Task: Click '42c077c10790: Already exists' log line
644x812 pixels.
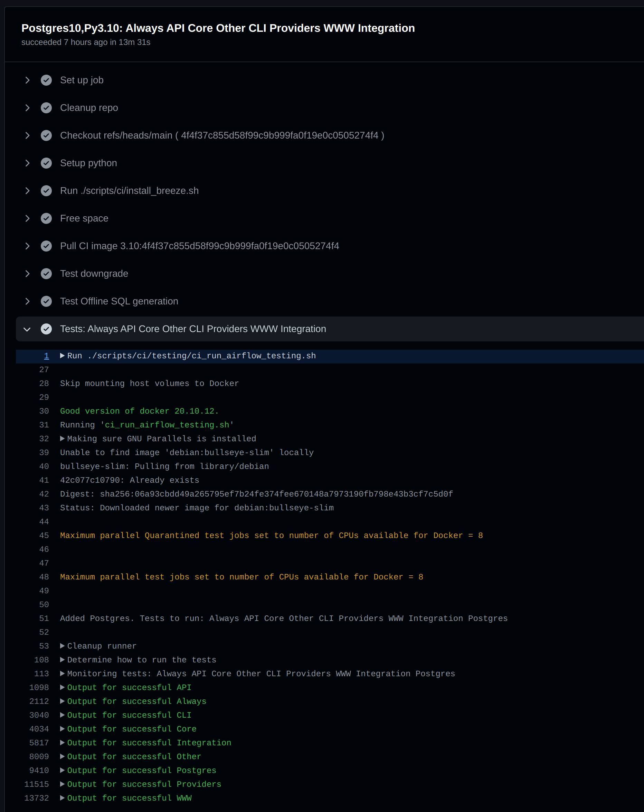Action: click(130, 480)
